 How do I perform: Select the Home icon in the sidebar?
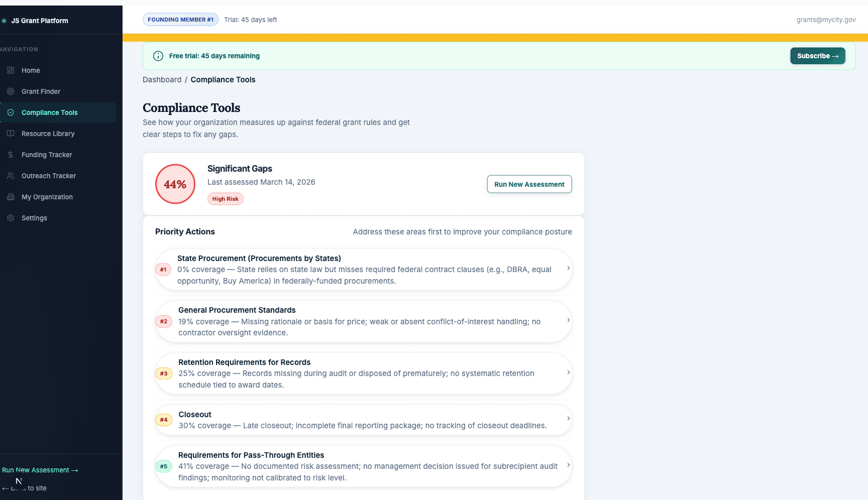[x=11, y=70]
